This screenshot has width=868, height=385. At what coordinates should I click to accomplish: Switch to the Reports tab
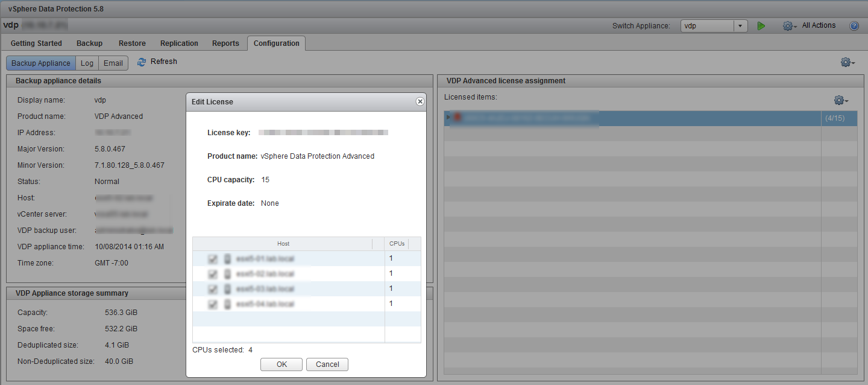coord(225,43)
